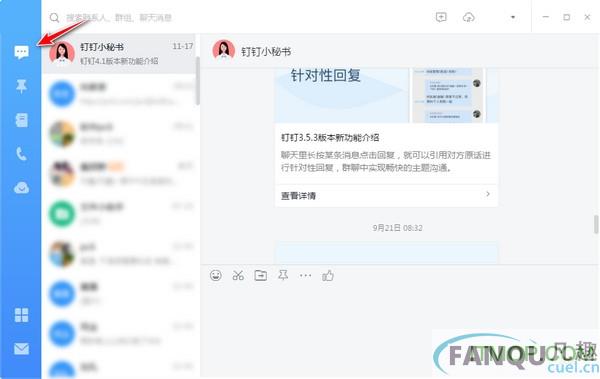Open the workbench grid icon in sidebar
The width and height of the screenshot is (600, 379).
tap(21, 315)
